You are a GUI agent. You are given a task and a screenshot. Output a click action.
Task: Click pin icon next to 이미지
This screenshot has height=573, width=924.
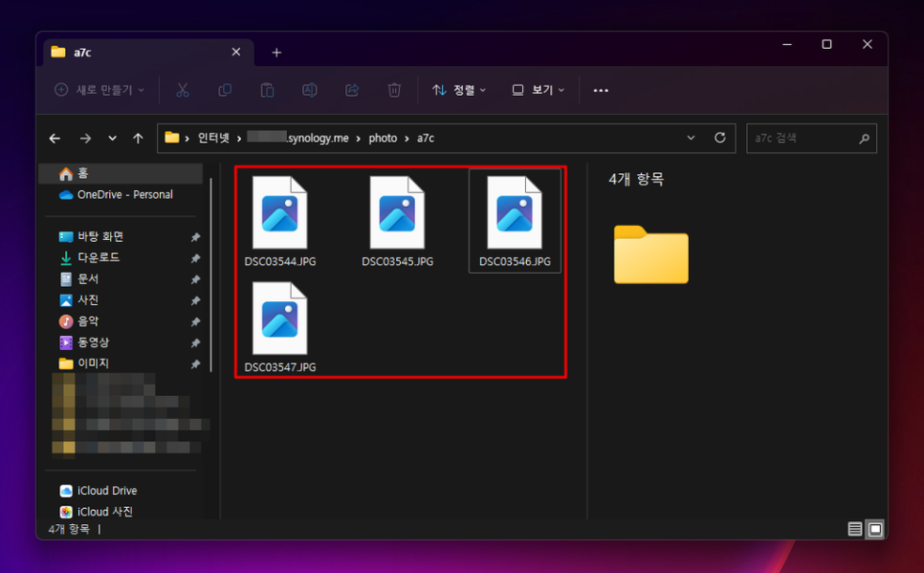195,364
